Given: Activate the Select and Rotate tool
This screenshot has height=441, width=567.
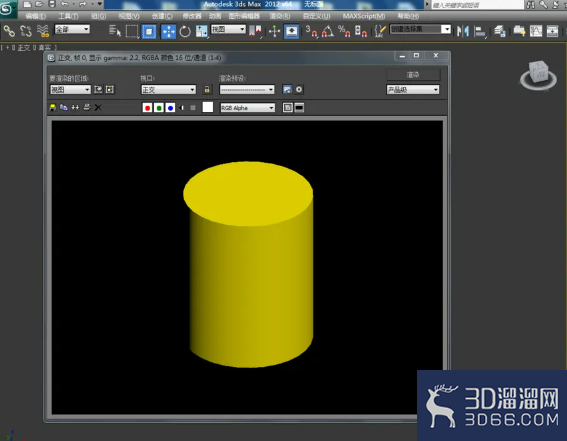Looking at the screenshot, I should coord(185,31).
